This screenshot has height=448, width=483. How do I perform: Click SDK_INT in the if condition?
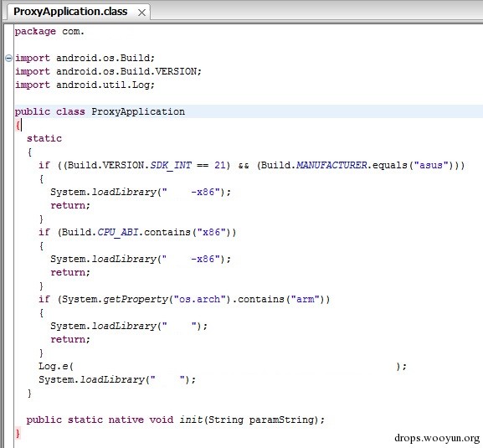[171, 165]
